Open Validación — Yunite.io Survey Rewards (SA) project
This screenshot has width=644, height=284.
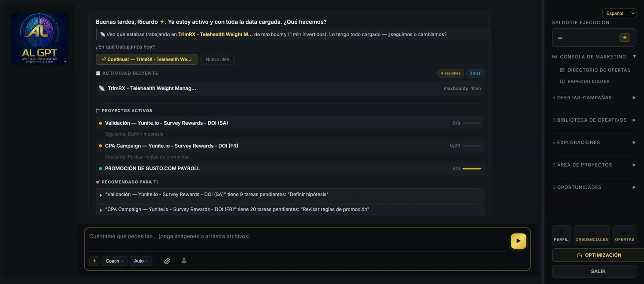coord(290,123)
